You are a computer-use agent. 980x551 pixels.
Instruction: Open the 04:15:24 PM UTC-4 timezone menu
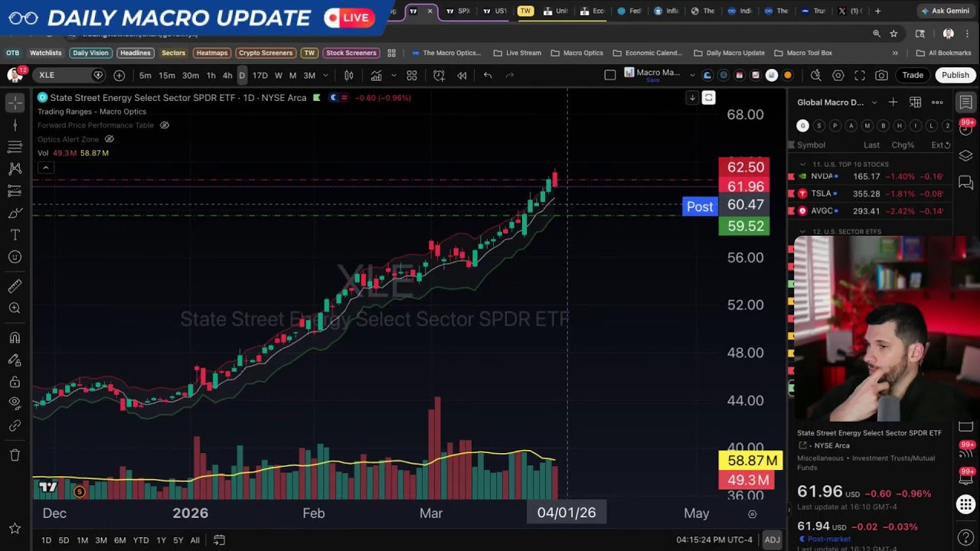tap(714, 540)
